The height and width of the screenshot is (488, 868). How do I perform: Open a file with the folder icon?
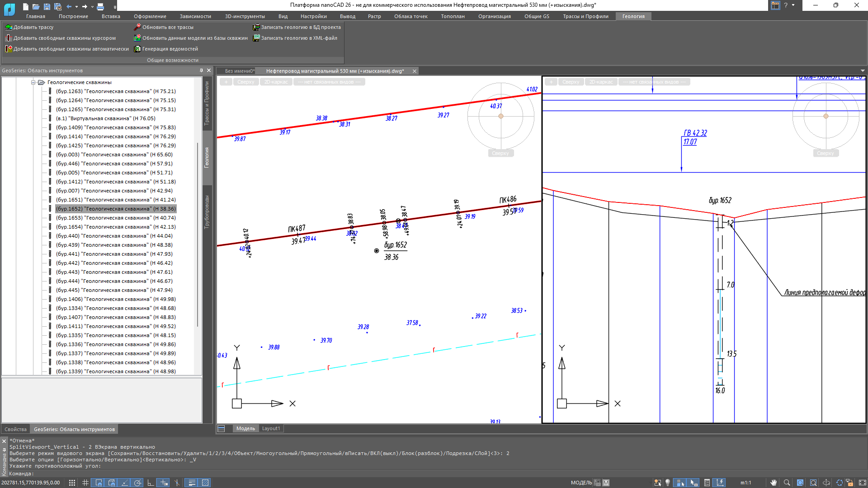pyautogui.click(x=36, y=7)
